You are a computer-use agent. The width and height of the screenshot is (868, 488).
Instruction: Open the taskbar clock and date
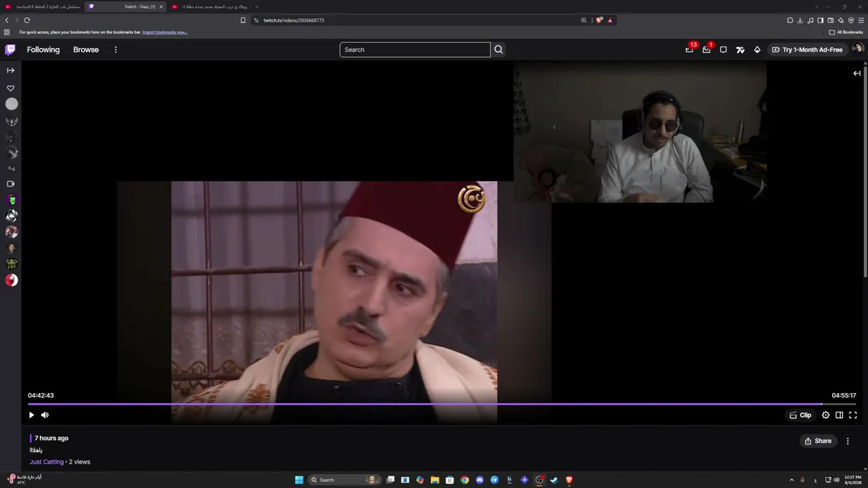(x=852, y=480)
